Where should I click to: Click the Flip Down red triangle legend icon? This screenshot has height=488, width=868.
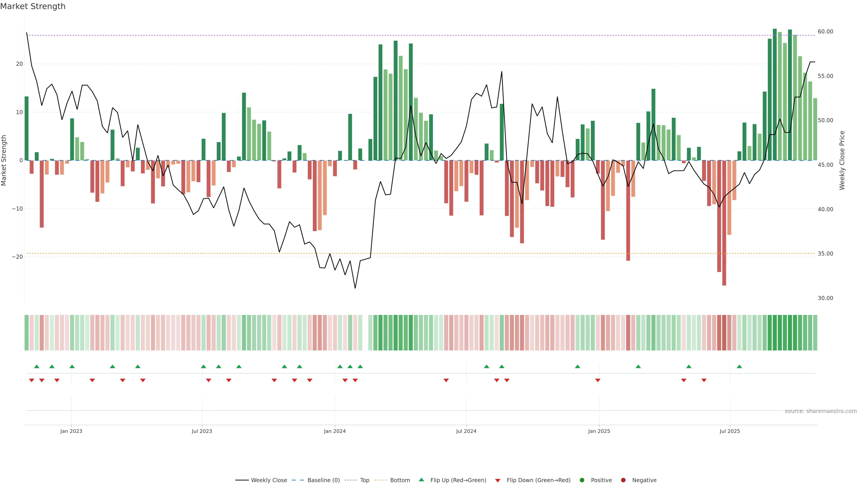coord(498,481)
